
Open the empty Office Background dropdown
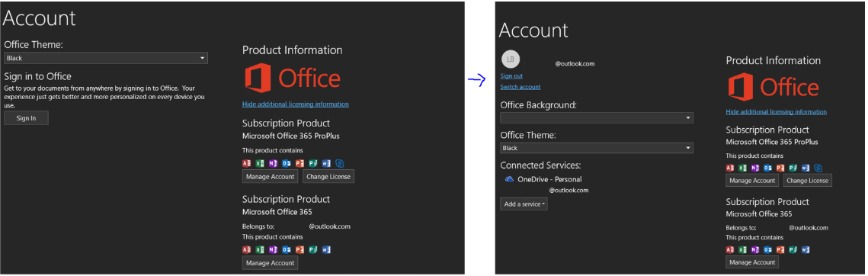pyautogui.click(x=597, y=117)
